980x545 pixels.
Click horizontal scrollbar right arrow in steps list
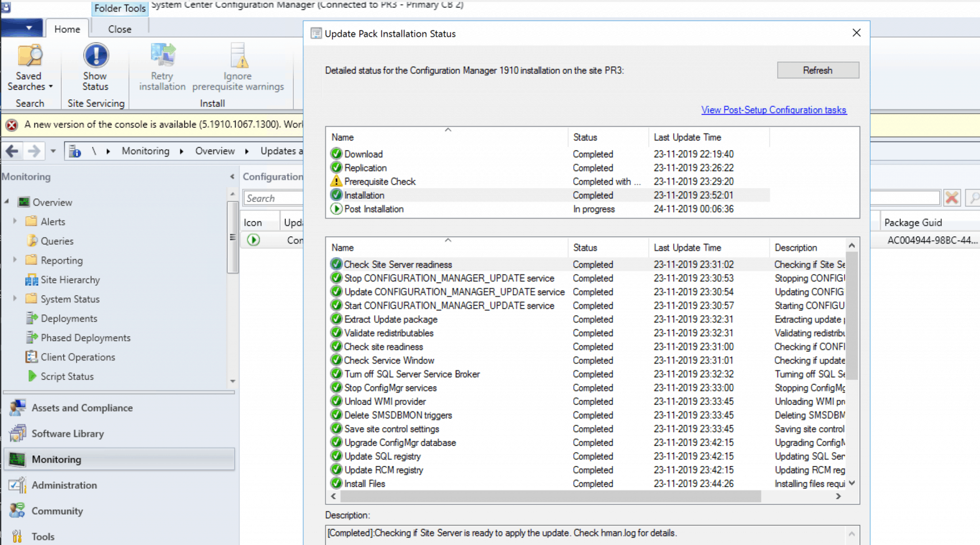(x=838, y=496)
